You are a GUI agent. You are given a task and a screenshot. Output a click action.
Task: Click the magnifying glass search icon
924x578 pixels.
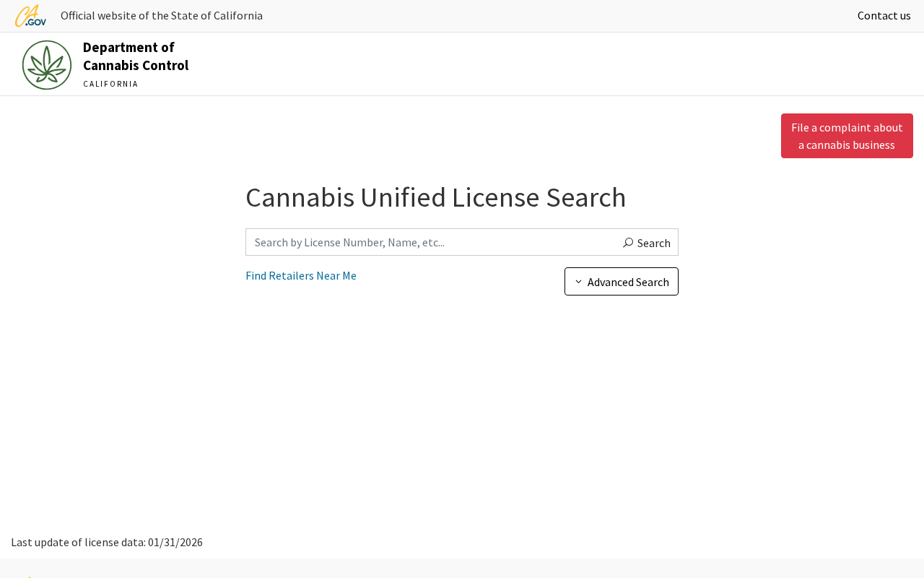click(x=628, y=243)
